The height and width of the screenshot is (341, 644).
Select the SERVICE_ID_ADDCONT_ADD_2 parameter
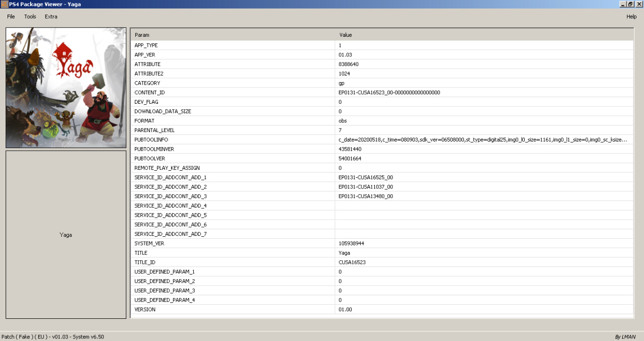pyautogui.click(x=171, y=187)
